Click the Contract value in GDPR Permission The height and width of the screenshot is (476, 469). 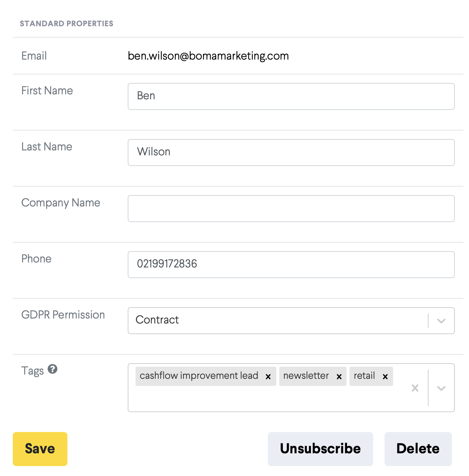pyautogui.click(x=157, y=320)
